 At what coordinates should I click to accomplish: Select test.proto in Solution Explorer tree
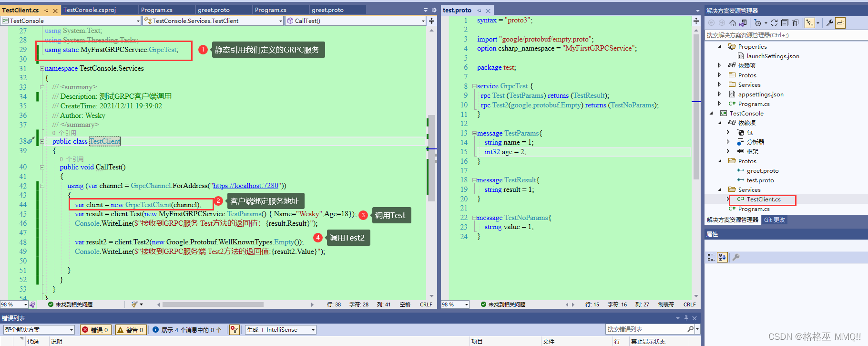760,180
